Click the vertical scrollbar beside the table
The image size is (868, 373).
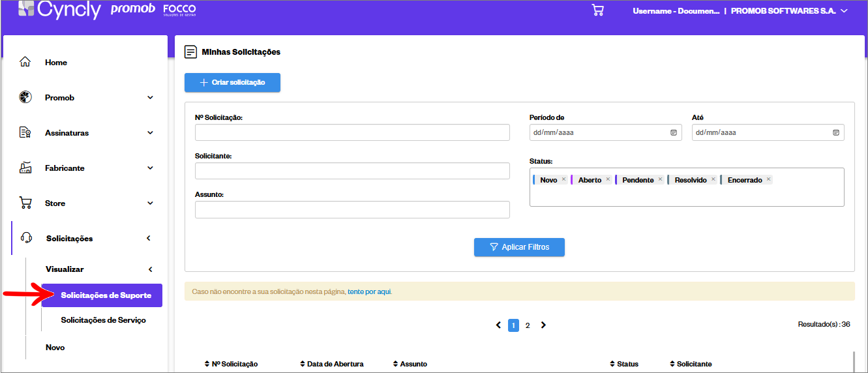(x=854, y=362)
